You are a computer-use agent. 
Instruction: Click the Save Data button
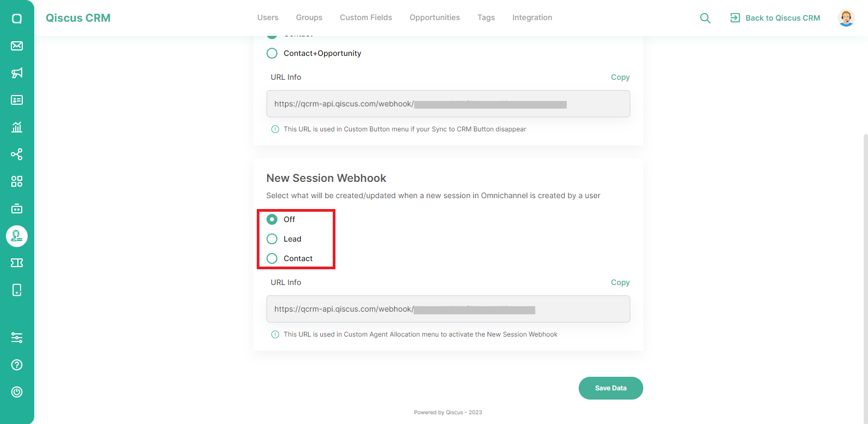coord(611,388)
